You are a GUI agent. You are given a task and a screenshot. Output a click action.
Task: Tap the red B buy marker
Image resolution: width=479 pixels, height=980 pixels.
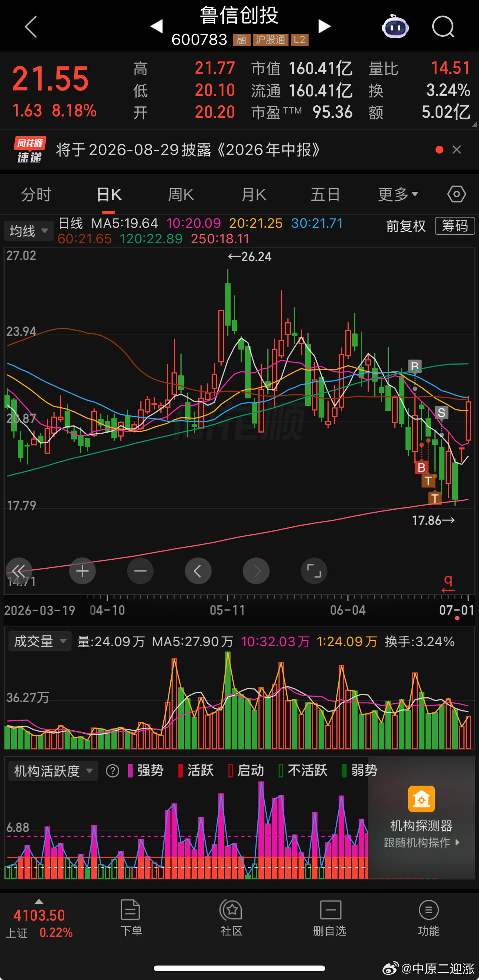click(x=421, y=467)
